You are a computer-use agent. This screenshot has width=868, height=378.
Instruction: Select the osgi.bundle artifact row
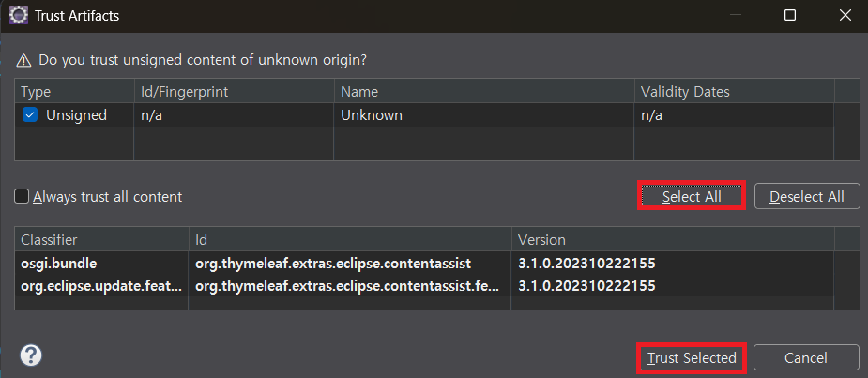(x=424, y=264)
